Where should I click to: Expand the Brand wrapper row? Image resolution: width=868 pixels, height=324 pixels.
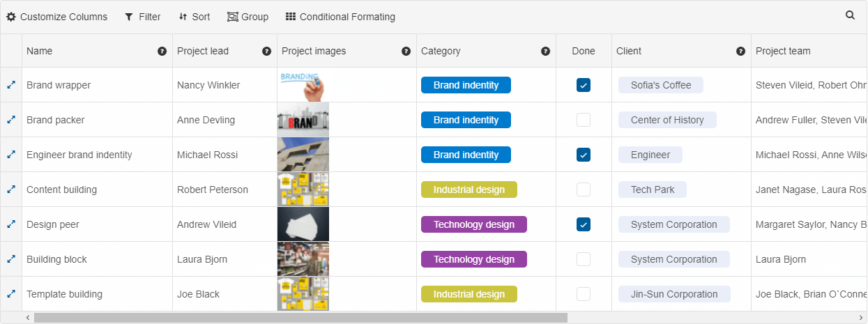(x=11, y=85)
